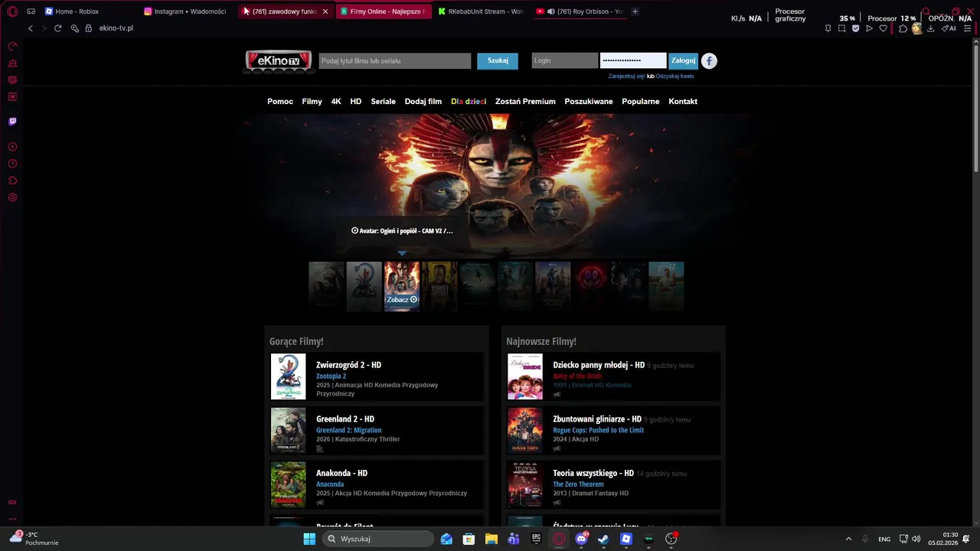Open the Twitch sidebar panel
The width and height of the screenshot is (980, 551).
click(12, 122)
